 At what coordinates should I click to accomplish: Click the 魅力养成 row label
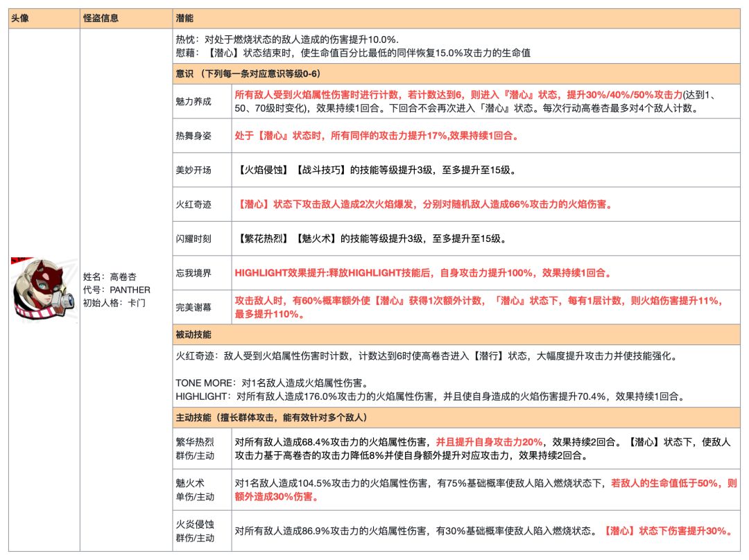click(193, 101)
